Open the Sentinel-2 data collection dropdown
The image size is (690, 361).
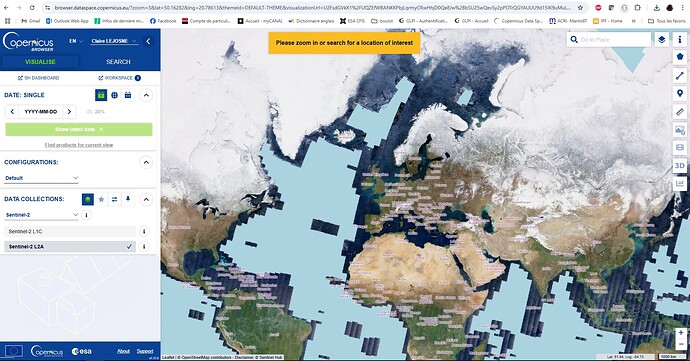(x=41, y=215)
